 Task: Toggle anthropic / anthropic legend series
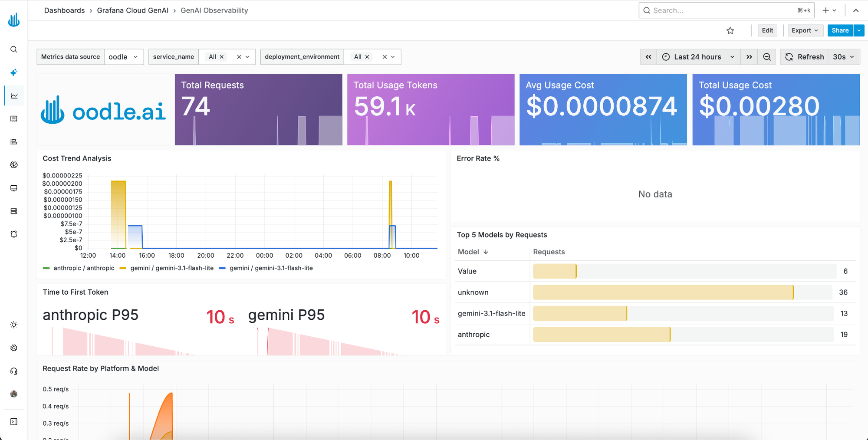(79, 268)
